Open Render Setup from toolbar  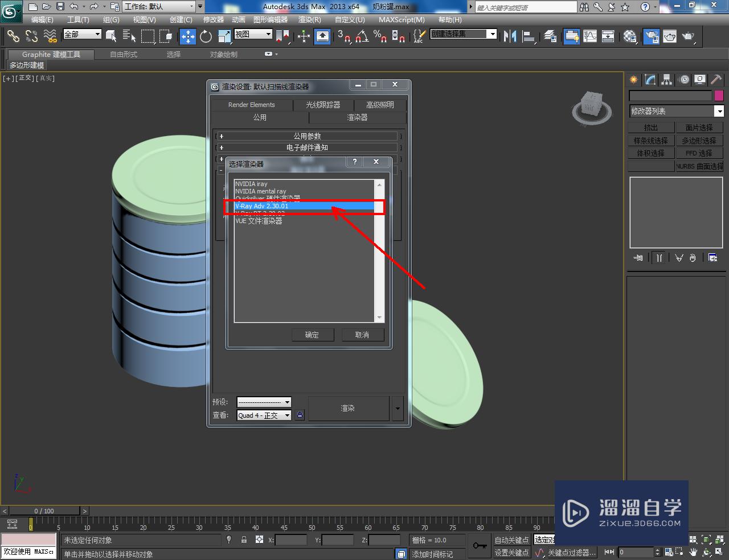point(652,36)
